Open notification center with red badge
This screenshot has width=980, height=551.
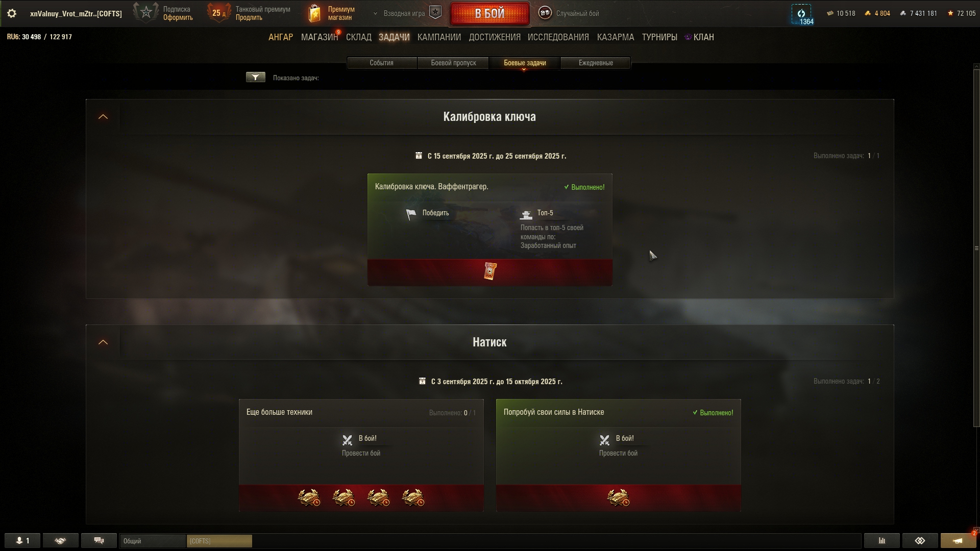pos(958,541)
